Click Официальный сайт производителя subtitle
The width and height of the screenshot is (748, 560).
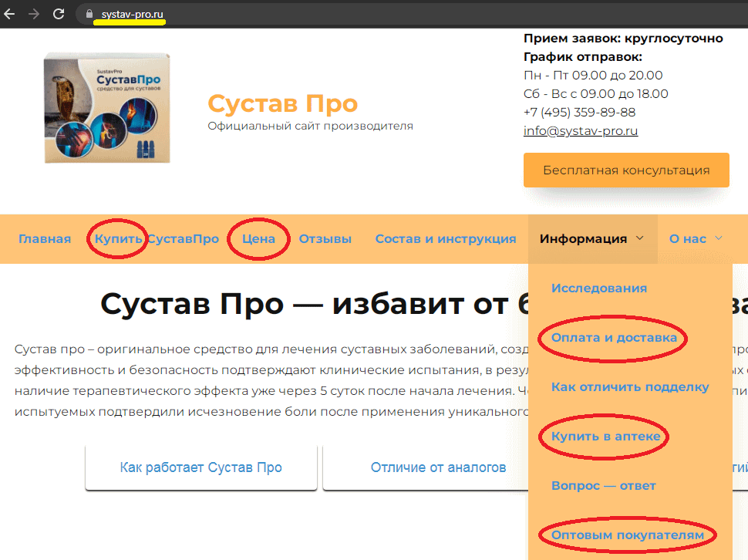click(x=310, y=126)
